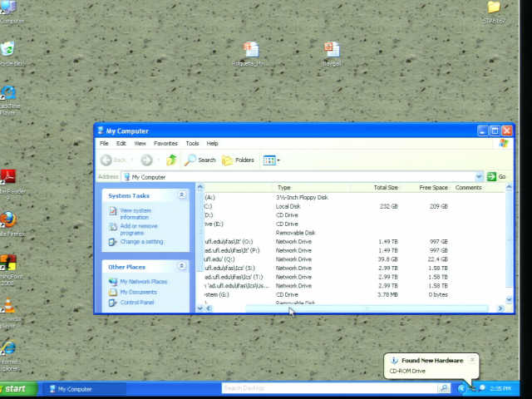The height and width of the screenshot is (399, 532).
Task: Click Add or remove programs link
Action: click(139, 229)
